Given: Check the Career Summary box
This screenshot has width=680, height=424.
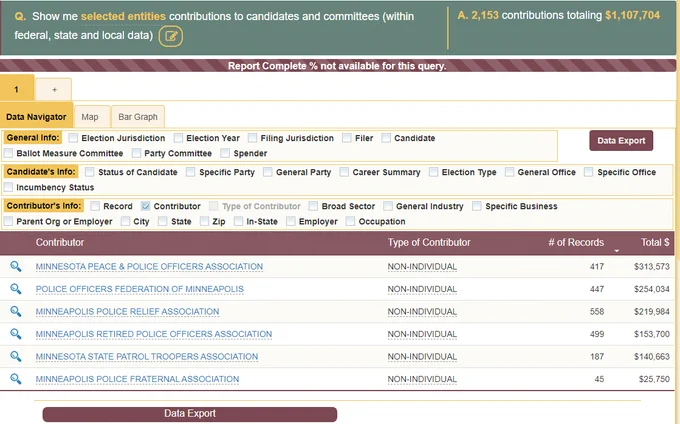Looking at the screenshot, I should [x=344, y=172].
